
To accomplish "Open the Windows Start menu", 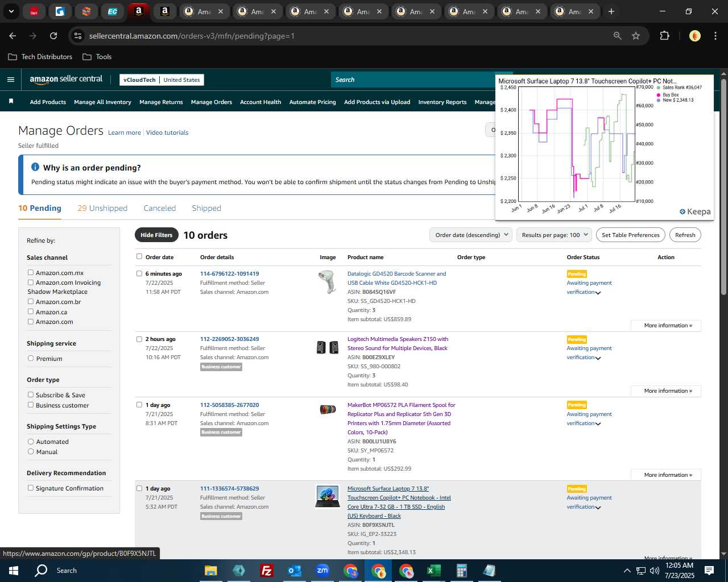I will [x=13, y=571].
